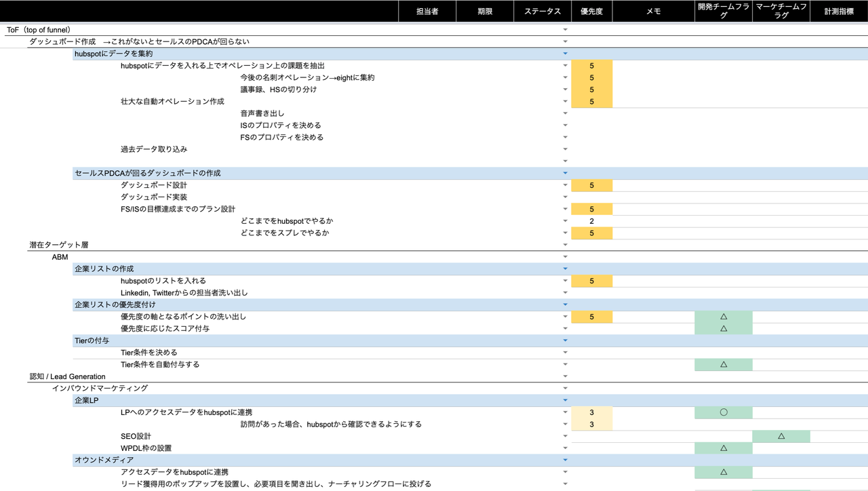Image resolution: width=868 pixels, height=491 pixels.
Task: Open status dropdown for ダッシュボード設計 row
Action: click(x=565, y=185)
